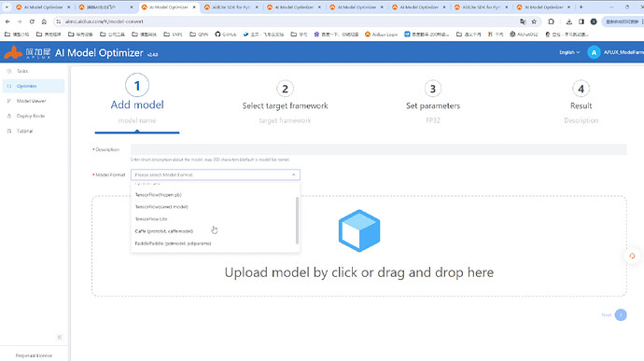Reload the page in browser
Screen dimensions: 644x361
(x=32, y=21)
